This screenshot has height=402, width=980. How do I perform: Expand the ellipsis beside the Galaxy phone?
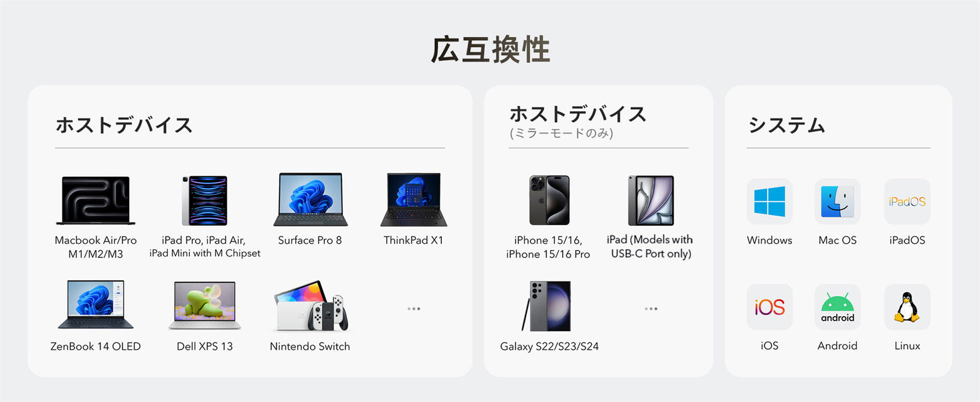pyautogui.click(x=651, y=309)
